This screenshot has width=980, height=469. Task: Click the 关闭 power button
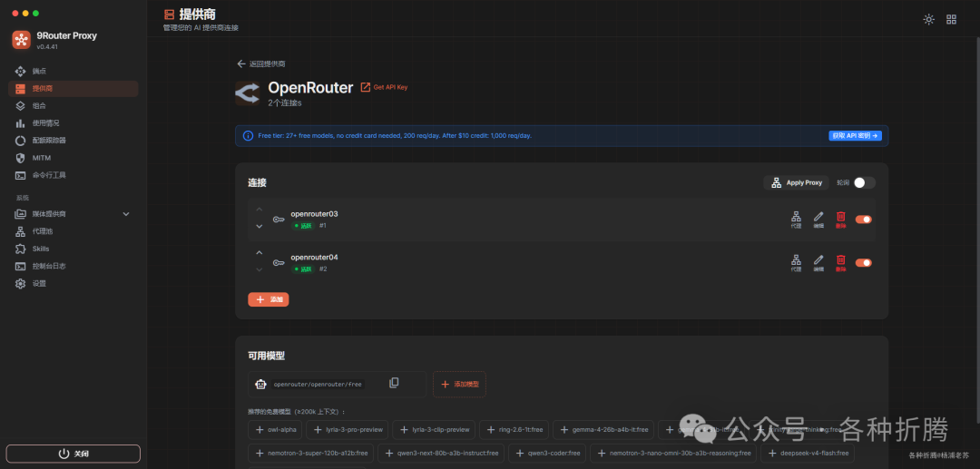(x=73, y=454)
